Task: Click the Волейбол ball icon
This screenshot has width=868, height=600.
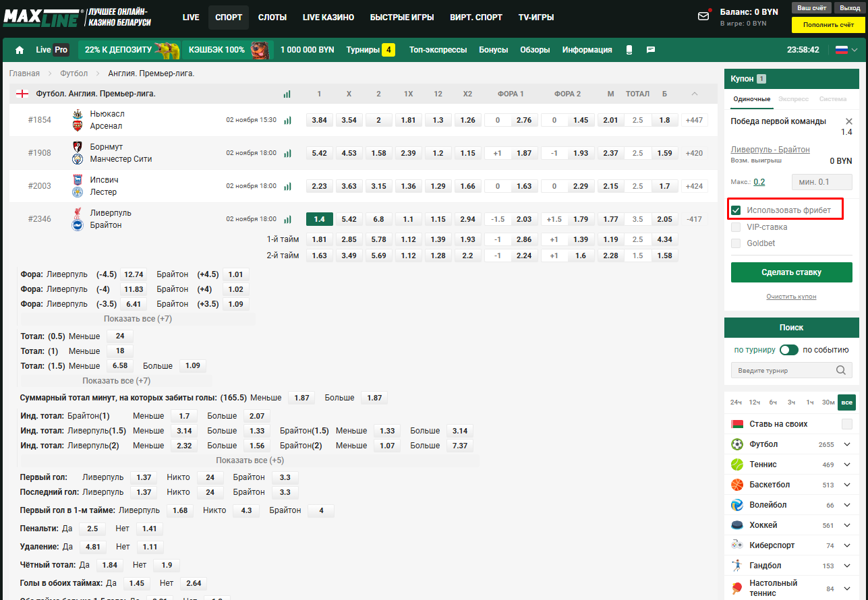Action: (737, 505)
